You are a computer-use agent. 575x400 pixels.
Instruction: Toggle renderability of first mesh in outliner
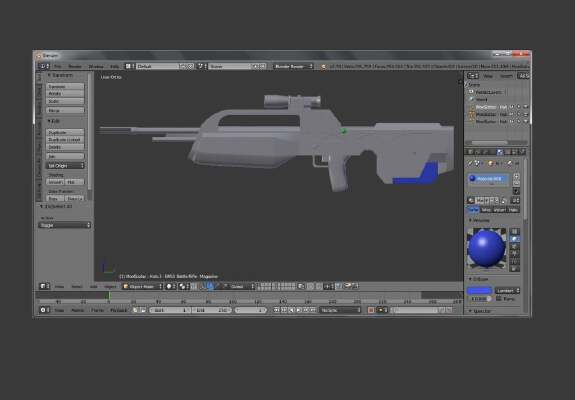click(525, 107)
